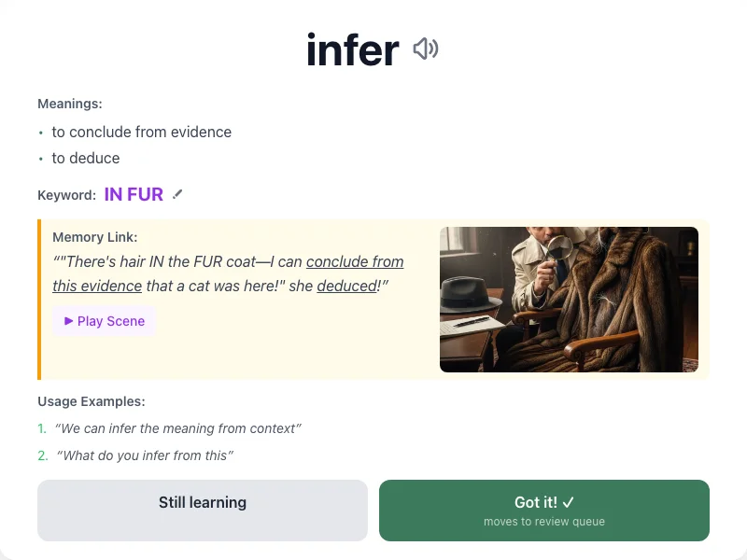Edit the keyword using the pencil icon

[177, 193]
